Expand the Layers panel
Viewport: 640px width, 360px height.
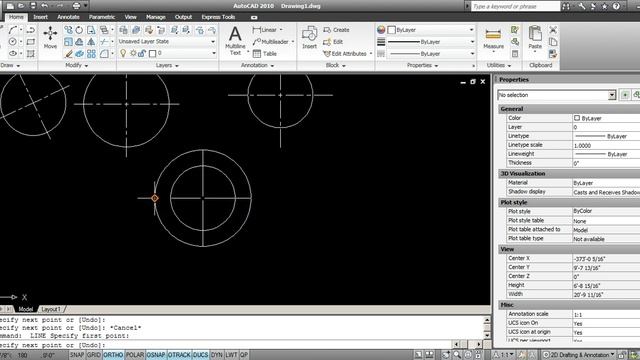pos(167,65)
